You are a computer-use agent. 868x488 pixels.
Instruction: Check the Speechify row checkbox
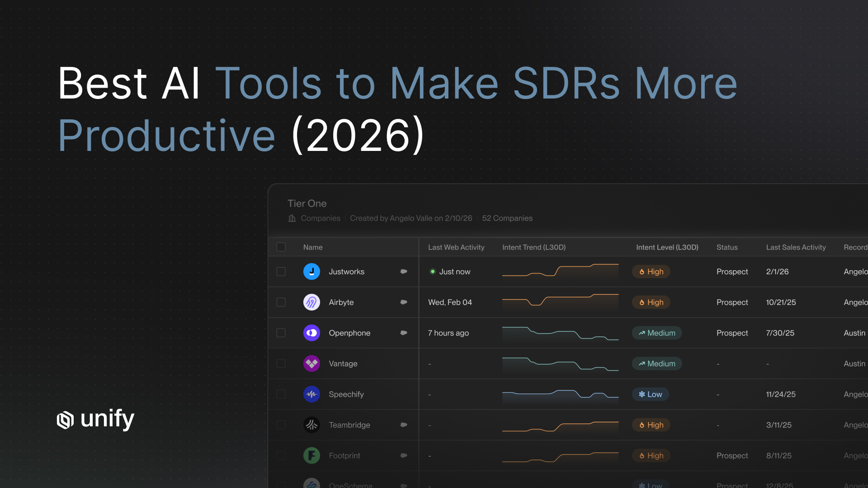point(281,394)
